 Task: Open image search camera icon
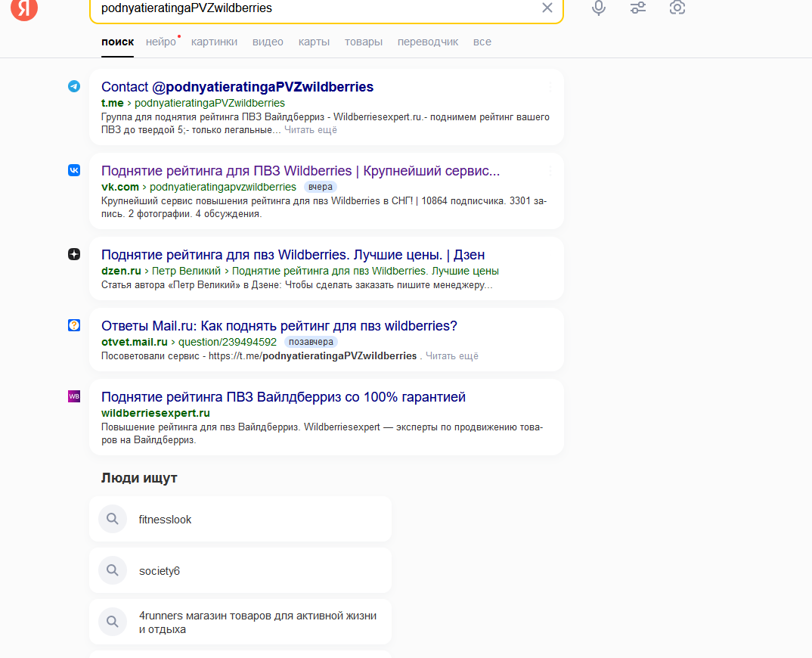pyautogui.click(x=677, y=8)
